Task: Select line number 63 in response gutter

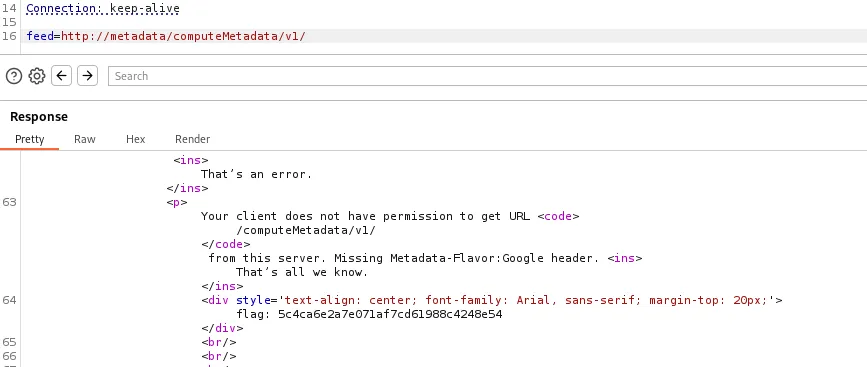Action: pyautogui.click(x=9, y=202)
